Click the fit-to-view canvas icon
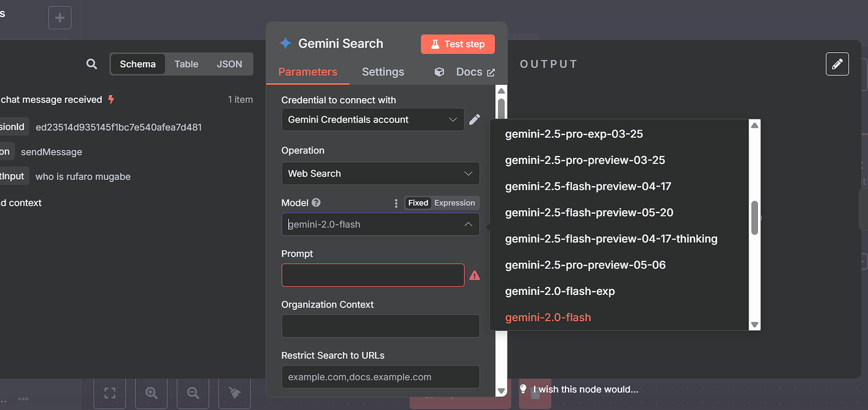Image resolution: width=868 pixels, height=410 pixels. [x=110, y=393]
